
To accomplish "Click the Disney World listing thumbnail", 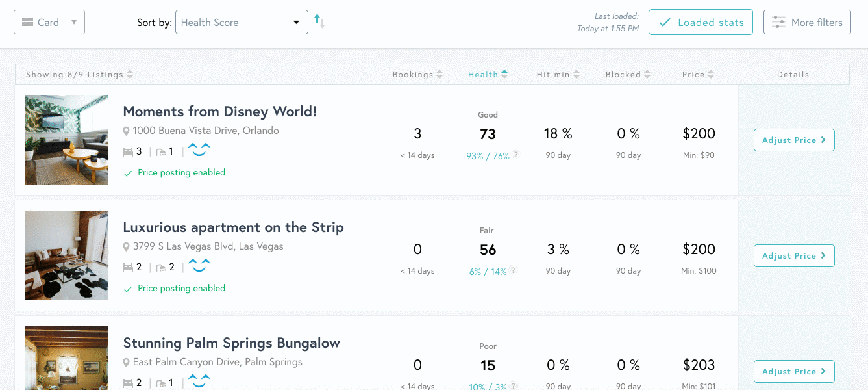I will pyautogui.click(x=67, y=140).
